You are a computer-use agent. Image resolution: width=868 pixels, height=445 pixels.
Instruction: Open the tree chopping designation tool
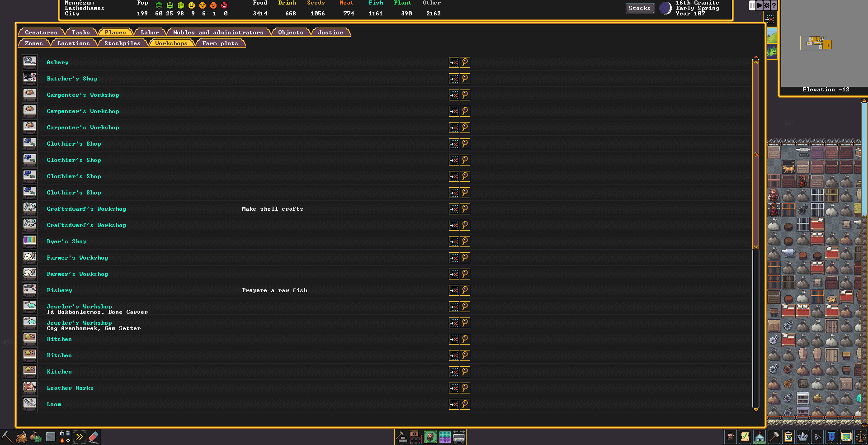click(21, 437)
